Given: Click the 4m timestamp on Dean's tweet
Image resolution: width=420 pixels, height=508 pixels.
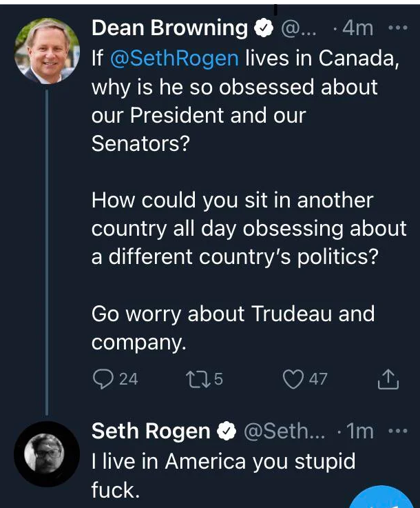Looking at the screenshot, I should pyautogui.click(x=357, y=29).
